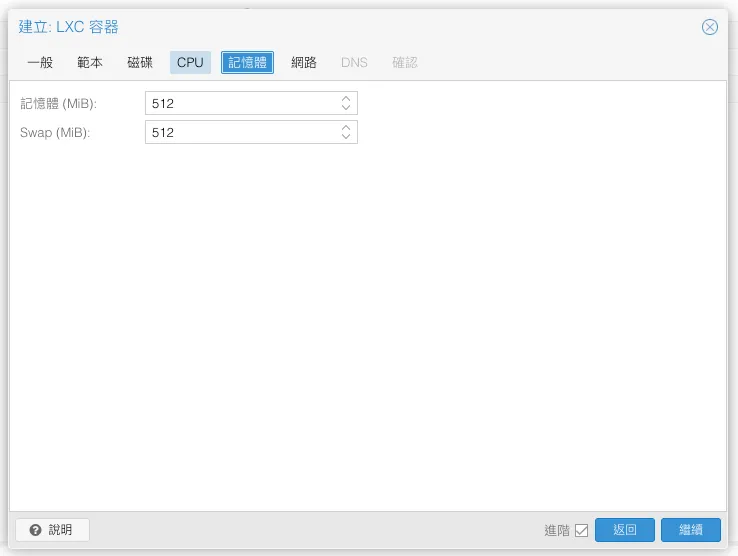Open the 說明 help button

[52, 530]
